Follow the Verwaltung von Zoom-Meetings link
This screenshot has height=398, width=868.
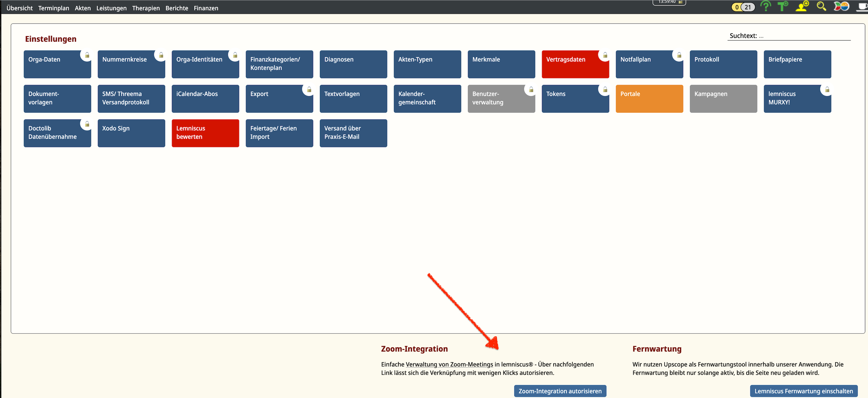(449, 364)
